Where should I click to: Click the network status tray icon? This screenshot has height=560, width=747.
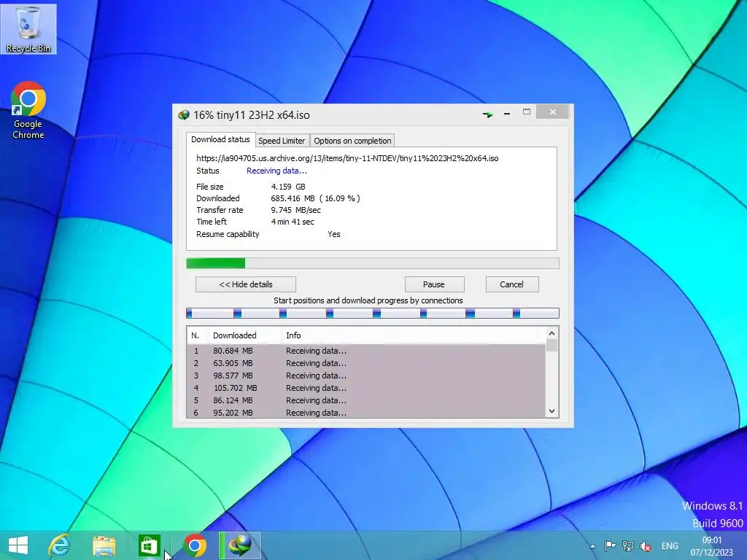pos(628,545)
